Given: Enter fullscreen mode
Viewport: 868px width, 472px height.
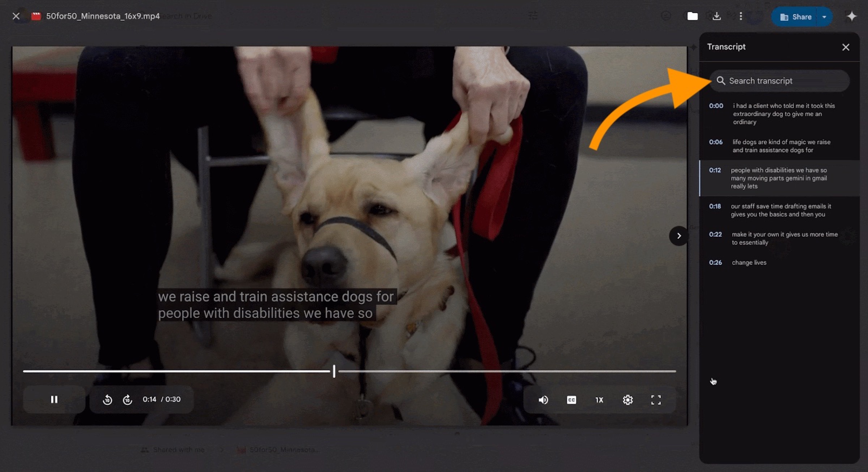Looking at the screenshot, I should (x=656, y=400).
